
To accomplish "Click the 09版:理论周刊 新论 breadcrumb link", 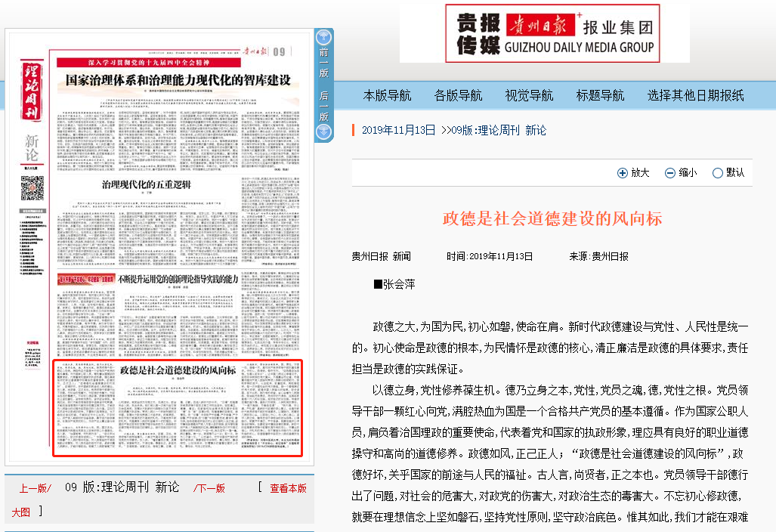I will (497, 130).
